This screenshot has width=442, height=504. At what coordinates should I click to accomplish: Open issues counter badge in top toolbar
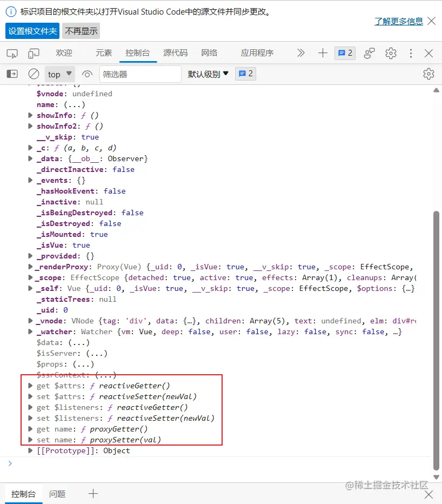coord(345,53)
